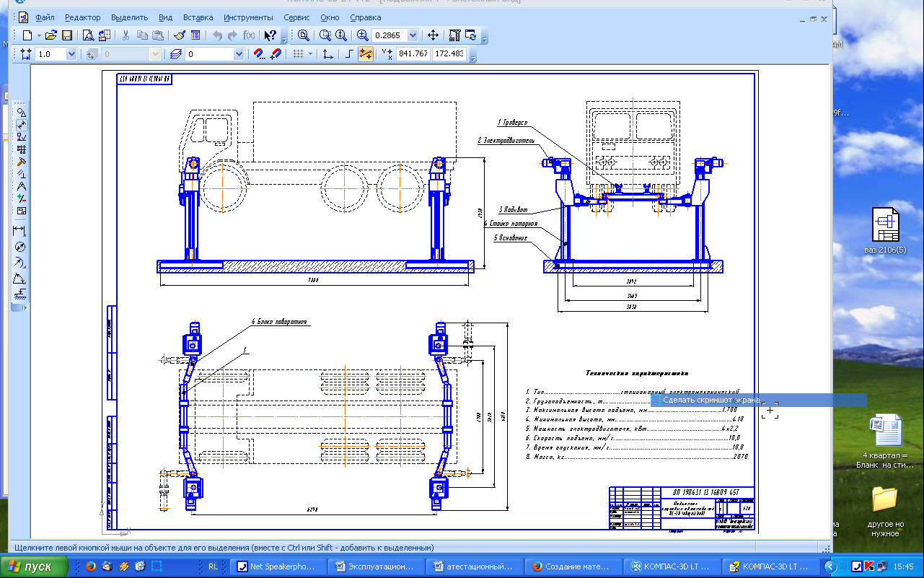Open the current layer number dropdown
Image resolution: width=924 pixels, height=578 pixels.
pos(238,54)
